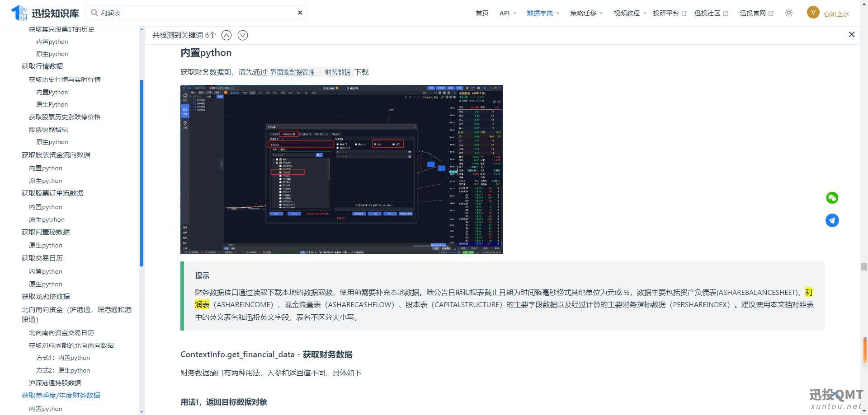Select sidebar item 获取问董秘数据
868x415 pixels.
pyautogui.click(x=46, y=232)
